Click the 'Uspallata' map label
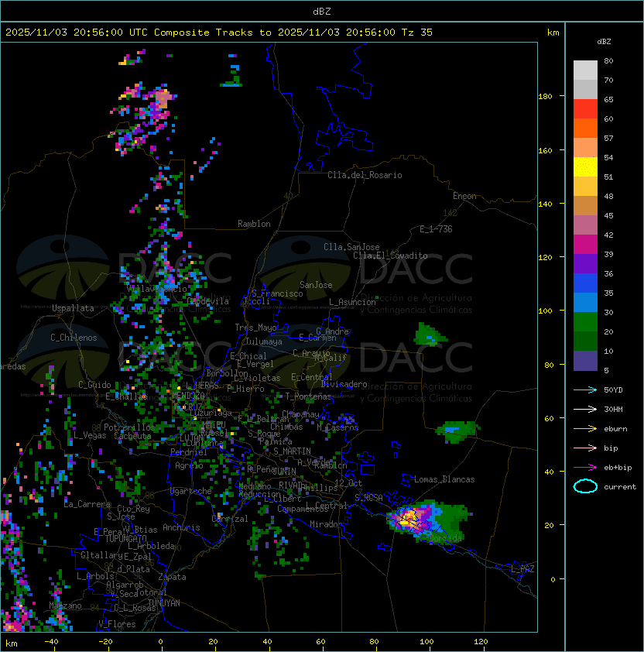Screen dimensions: 644x652 click(x=73, y=308)
